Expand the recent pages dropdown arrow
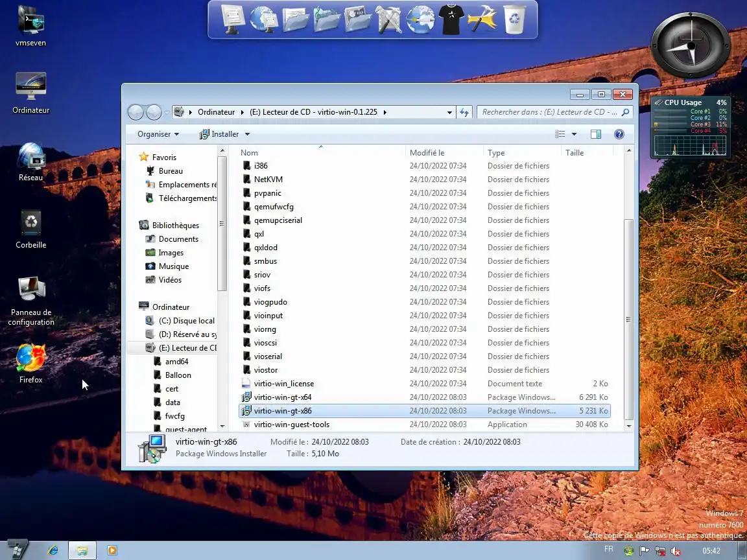Screen dimensions: 747x560 (167, 112)
